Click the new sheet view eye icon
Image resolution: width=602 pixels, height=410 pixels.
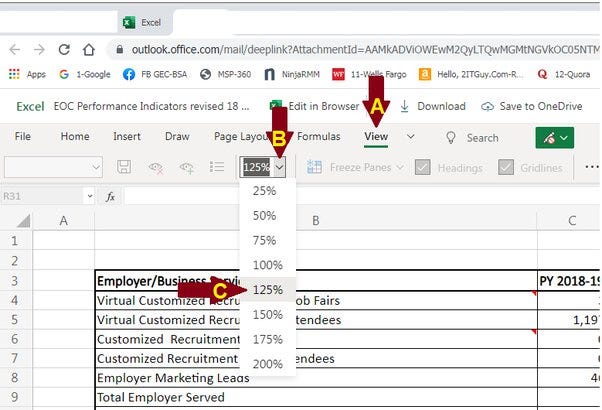point(186,167)
